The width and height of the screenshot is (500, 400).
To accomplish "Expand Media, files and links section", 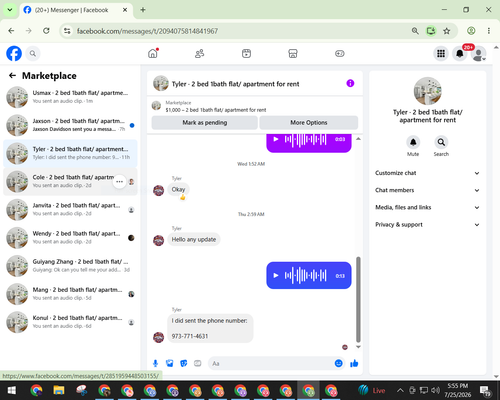I will point(427,207).
